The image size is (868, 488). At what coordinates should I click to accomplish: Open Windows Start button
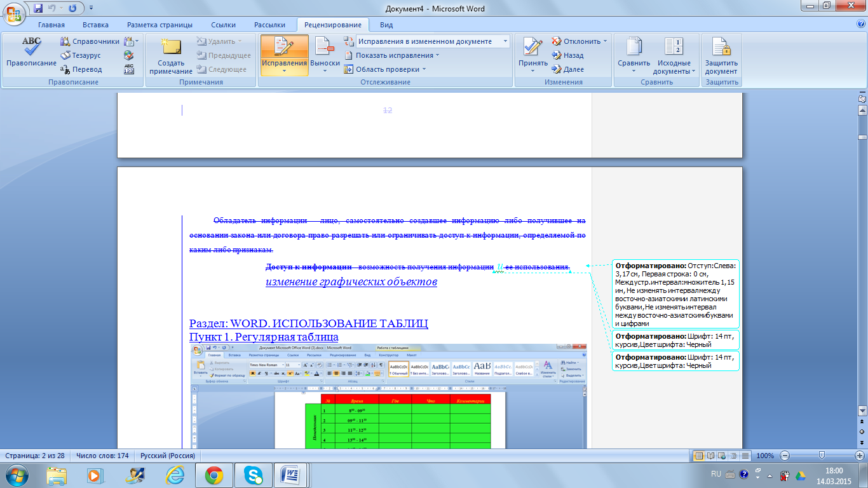pyautogui.click(x=16, y=475)
